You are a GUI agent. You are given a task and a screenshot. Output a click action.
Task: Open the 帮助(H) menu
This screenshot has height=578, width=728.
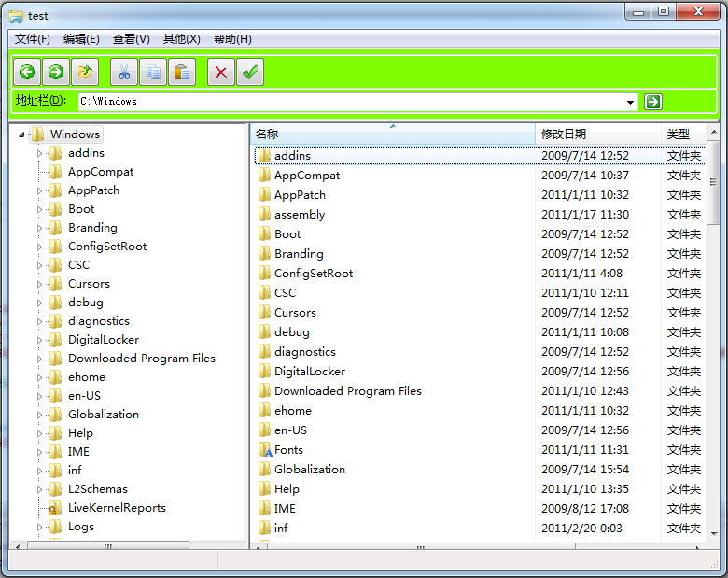(232, 39)
